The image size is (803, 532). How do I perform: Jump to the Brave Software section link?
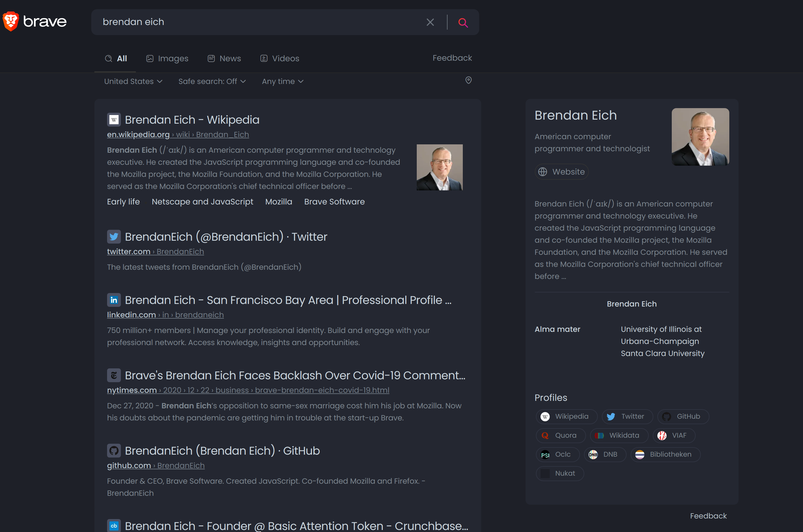334,202
